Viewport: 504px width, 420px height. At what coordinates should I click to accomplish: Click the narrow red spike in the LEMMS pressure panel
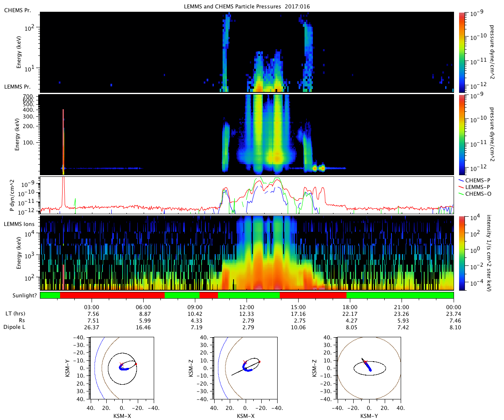point(63,142)
